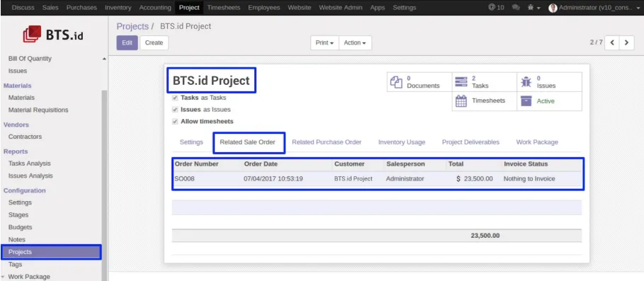
Task: Click the @ 10 mentions indicator
Action: (496, 7)
